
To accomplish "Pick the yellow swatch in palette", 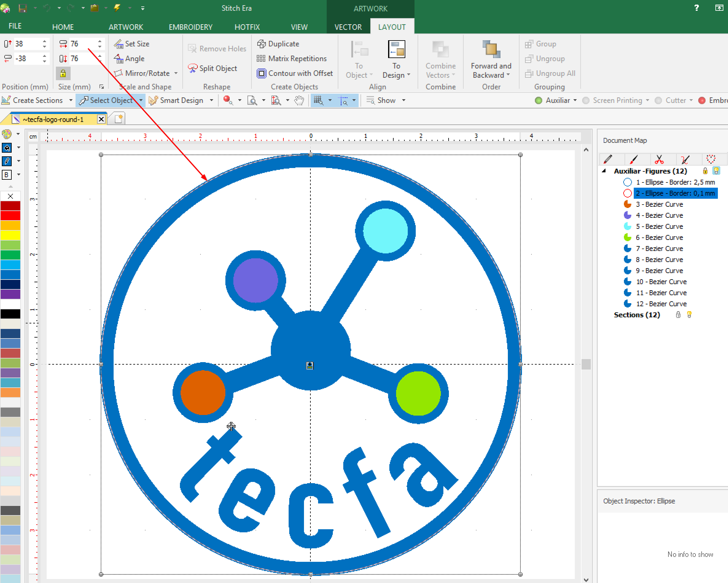I will (x=10, y=235).
